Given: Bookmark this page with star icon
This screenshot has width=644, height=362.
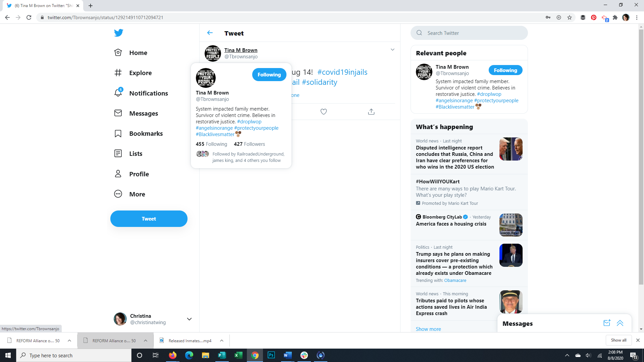Looking at the screenshot, I should pyautogui.click(x=570, y=17).
